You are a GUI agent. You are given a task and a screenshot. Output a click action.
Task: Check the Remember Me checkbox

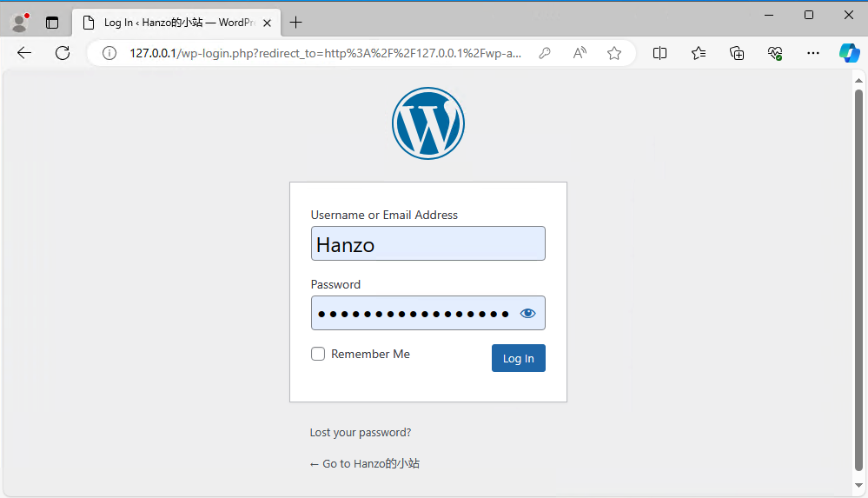(318, 354)
